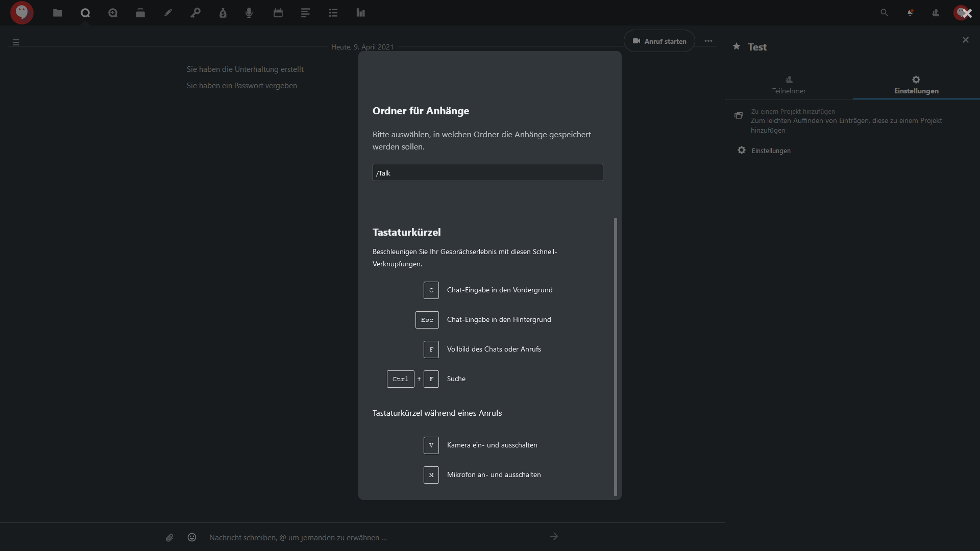Viewport: 980px width, 551px height.
Task: Click the Anruf starten button
Action: click(x=659, y=41)
